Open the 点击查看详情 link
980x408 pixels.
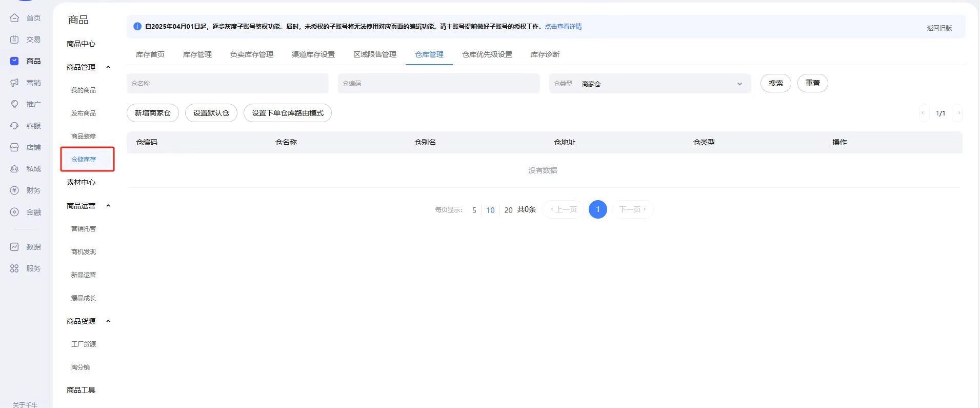(x=563, y=27)
